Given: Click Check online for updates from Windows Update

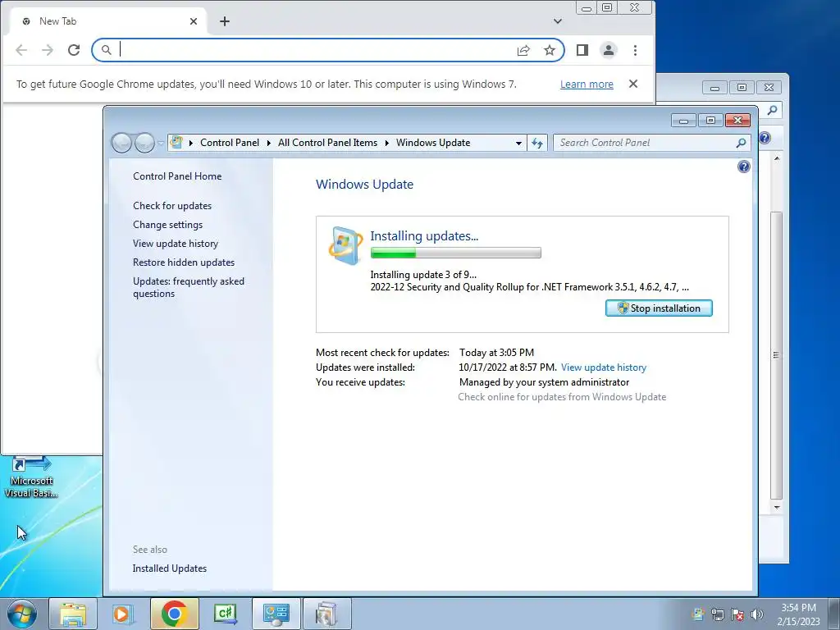Looking at the screenshot, I should 562,397.
